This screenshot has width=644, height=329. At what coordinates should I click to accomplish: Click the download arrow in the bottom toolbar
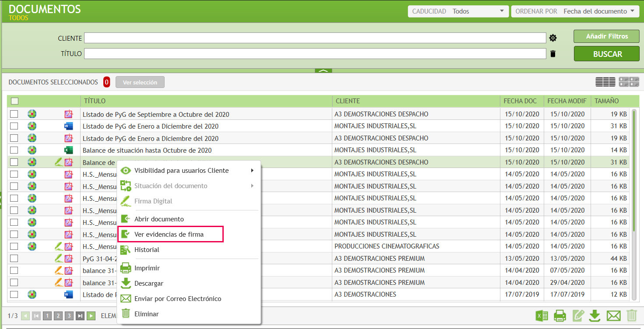tap(595, 315)
